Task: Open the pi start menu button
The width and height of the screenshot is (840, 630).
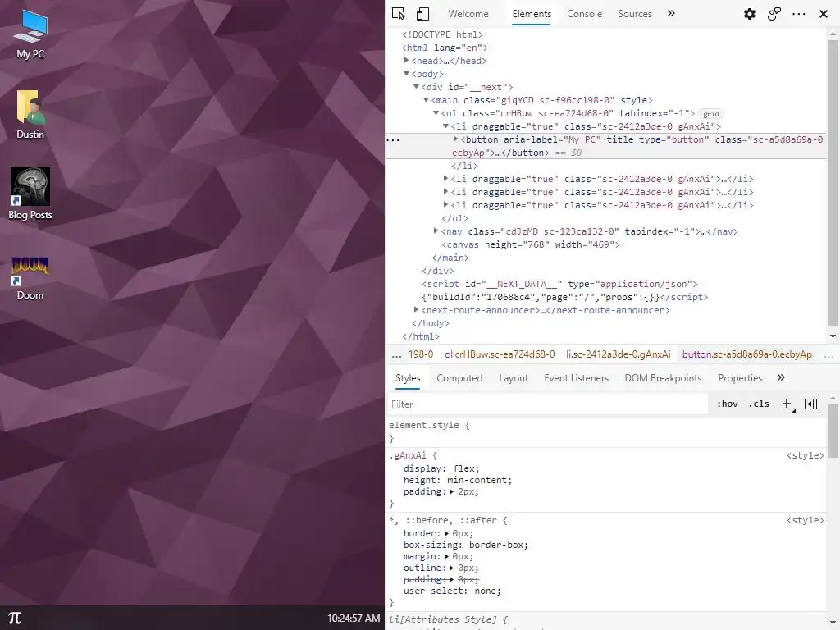Action: coord(15,618)
